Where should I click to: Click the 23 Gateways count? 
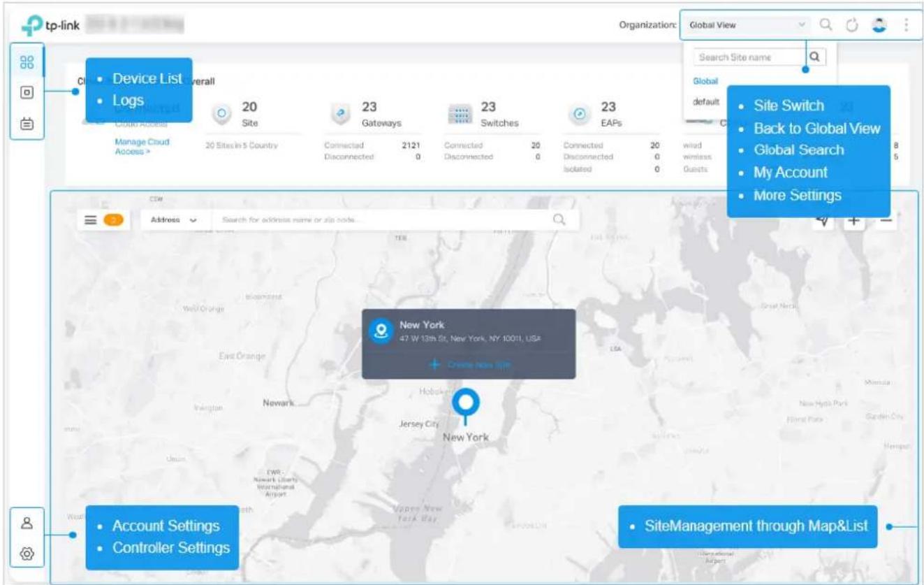[370, 106]
